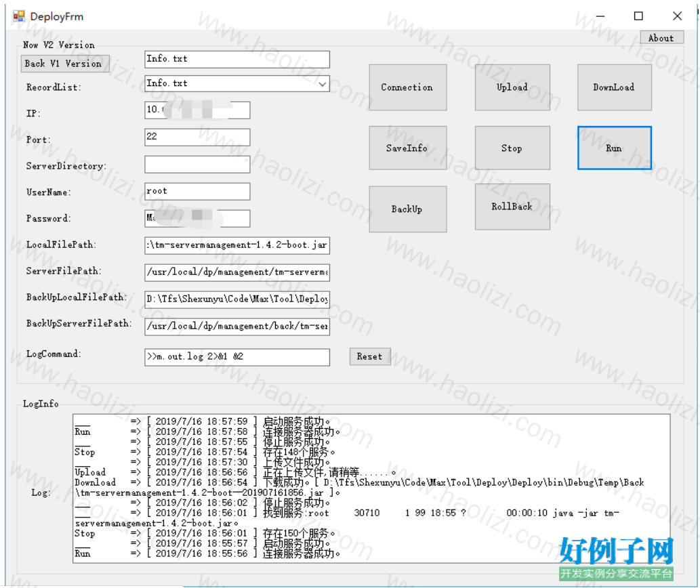Click the Back V1 Version button
This screenshot has width=700, height=588.
[65, 64]
